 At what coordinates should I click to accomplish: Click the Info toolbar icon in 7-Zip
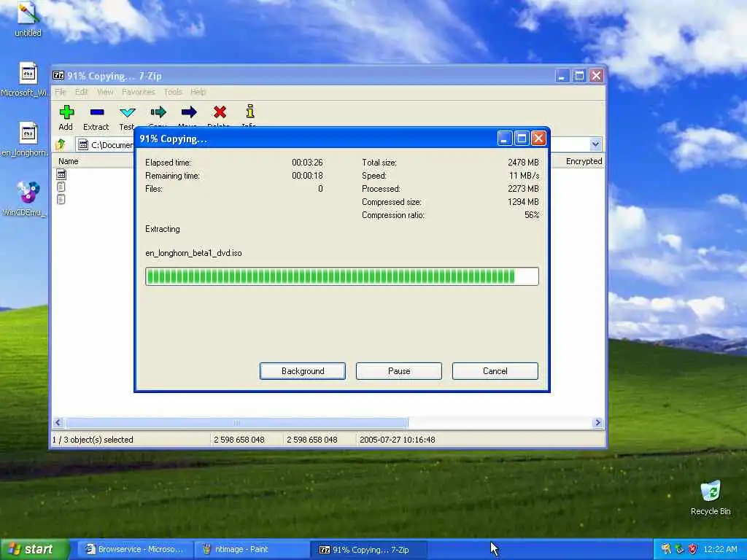point(250,112)
